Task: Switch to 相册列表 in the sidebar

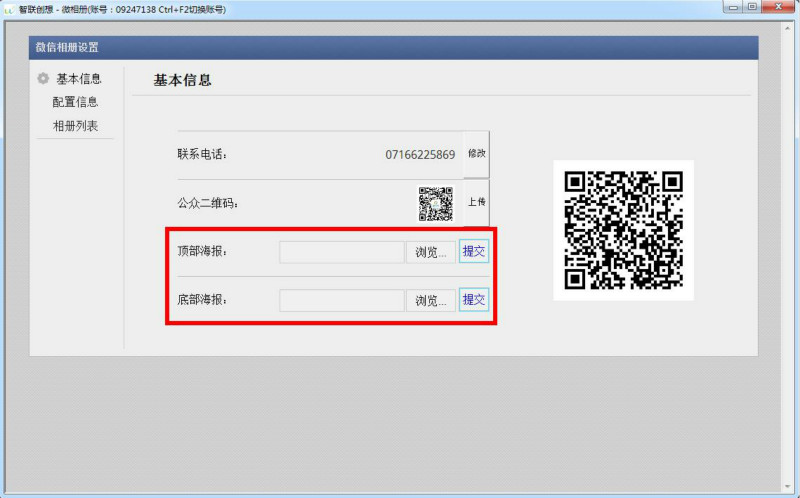Action: [x=75, y=126]
